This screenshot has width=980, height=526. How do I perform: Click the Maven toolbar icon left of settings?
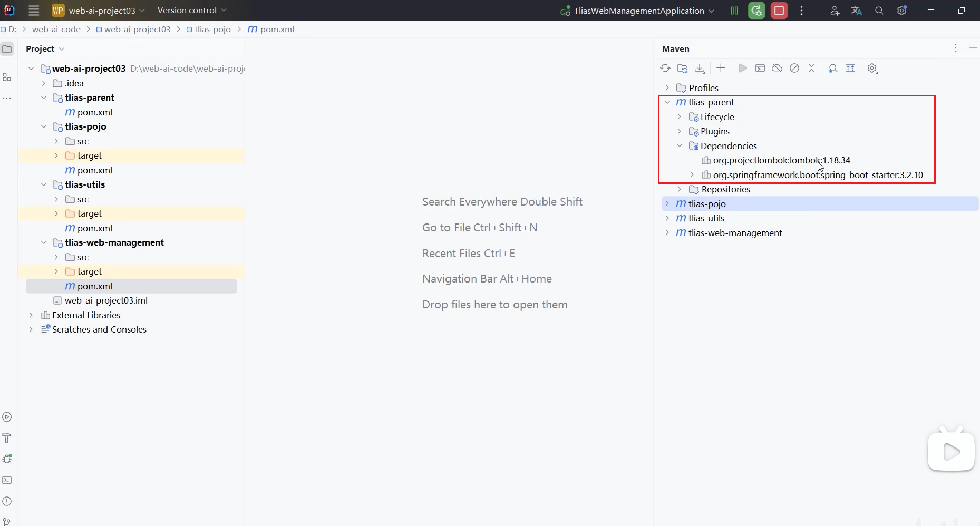click(850, 68)
